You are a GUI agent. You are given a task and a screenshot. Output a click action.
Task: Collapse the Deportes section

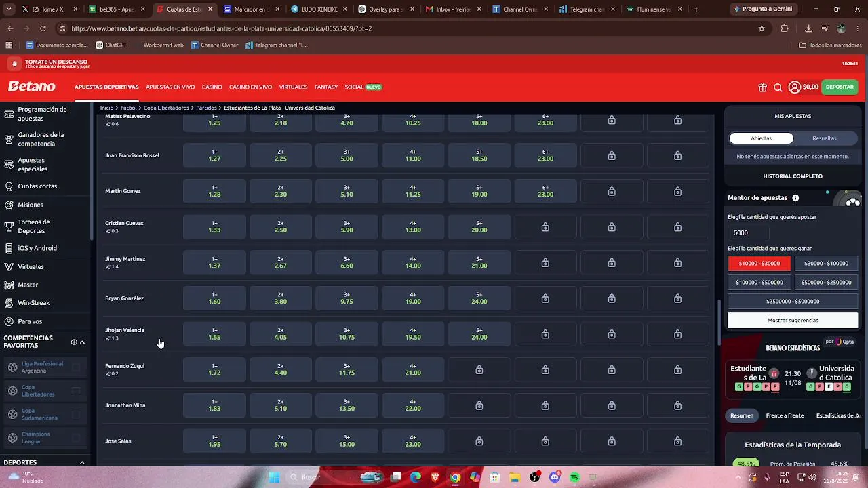(82, 463)
